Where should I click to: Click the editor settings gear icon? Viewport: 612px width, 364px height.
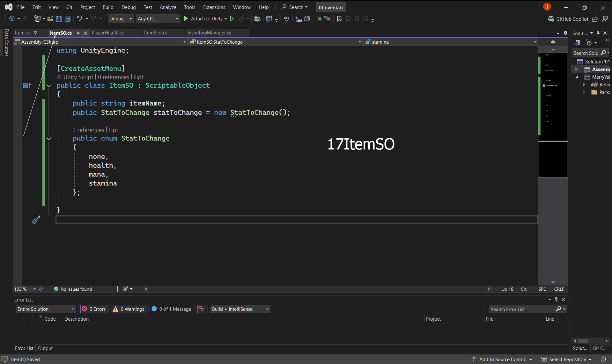(565, 33)
